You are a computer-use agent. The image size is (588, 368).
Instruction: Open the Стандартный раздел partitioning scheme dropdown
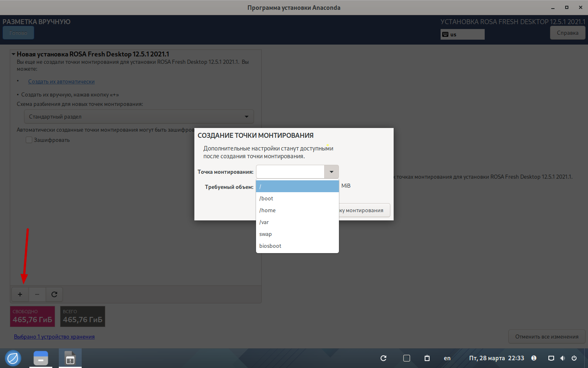[139, 117]
